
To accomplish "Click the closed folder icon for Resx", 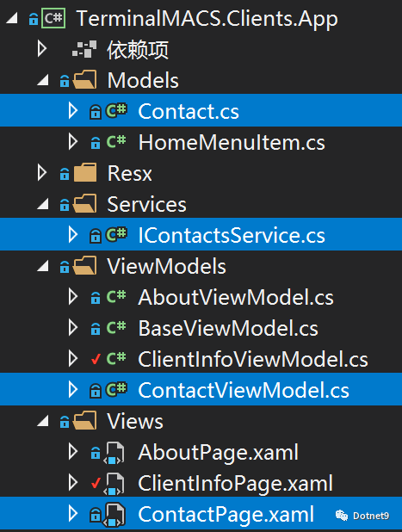I will (x=85, y=173).
